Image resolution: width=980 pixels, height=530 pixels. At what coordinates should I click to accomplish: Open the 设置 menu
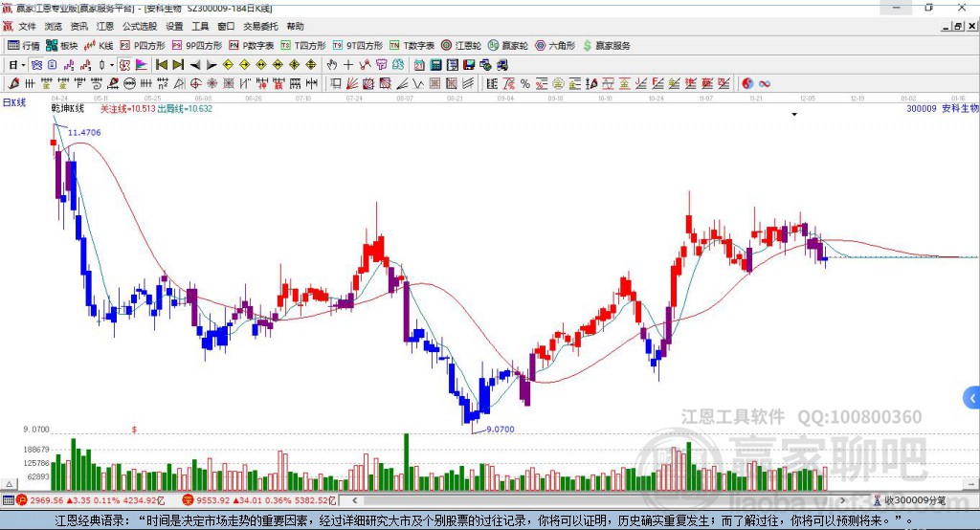tap(174, 26)
